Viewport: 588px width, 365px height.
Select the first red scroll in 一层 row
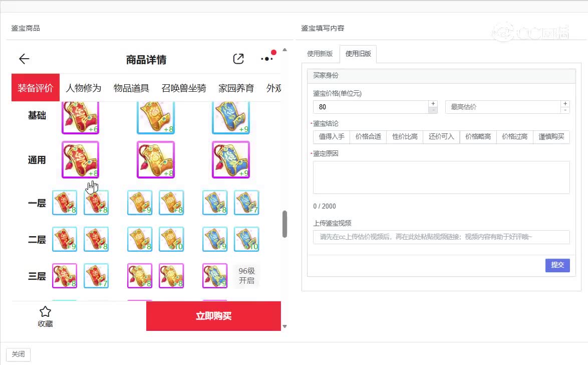tap(65, 203)
